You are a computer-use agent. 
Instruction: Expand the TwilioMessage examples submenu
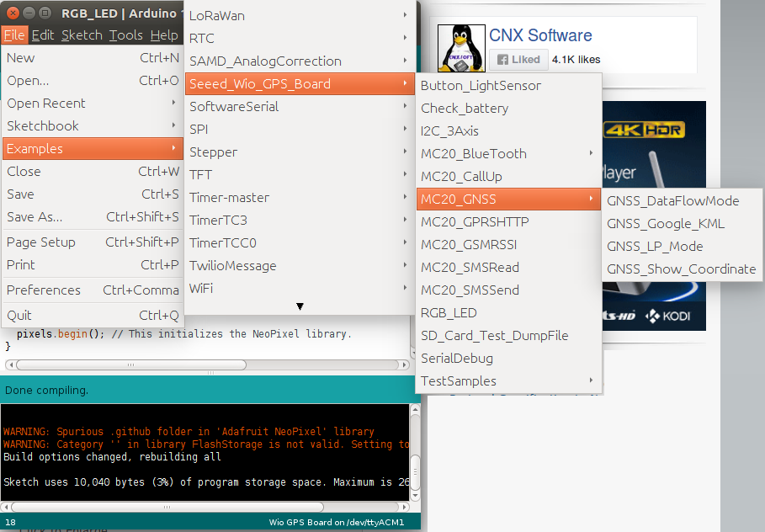[x=300, y=265]
